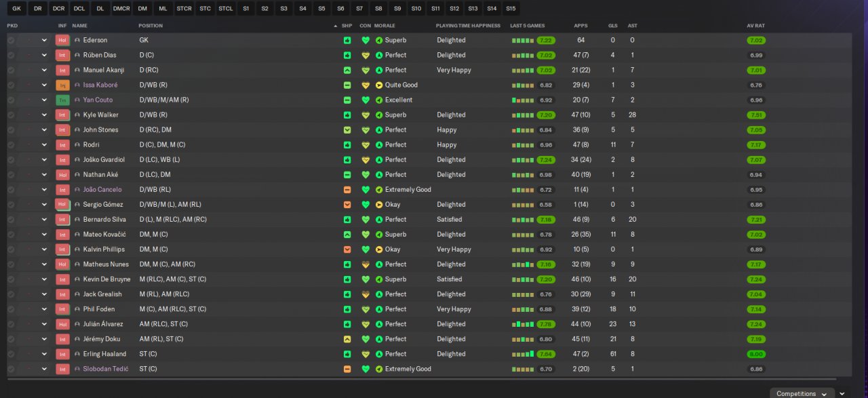Image resolution: width=868 pixels, height=398 pixels.
Task: Select the GK position slot
Action: pos(17,9)
